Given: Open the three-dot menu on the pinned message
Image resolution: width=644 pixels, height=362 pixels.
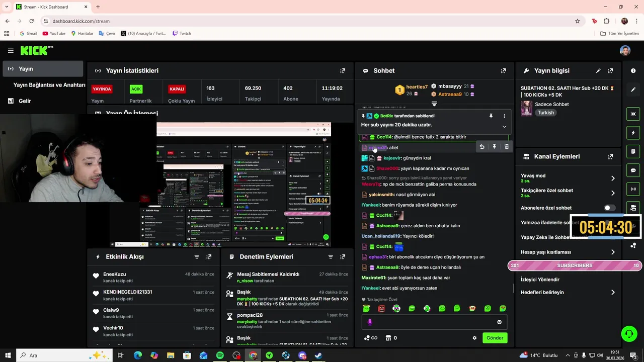Looking at the screenshot, I should (x=504, y=116).
